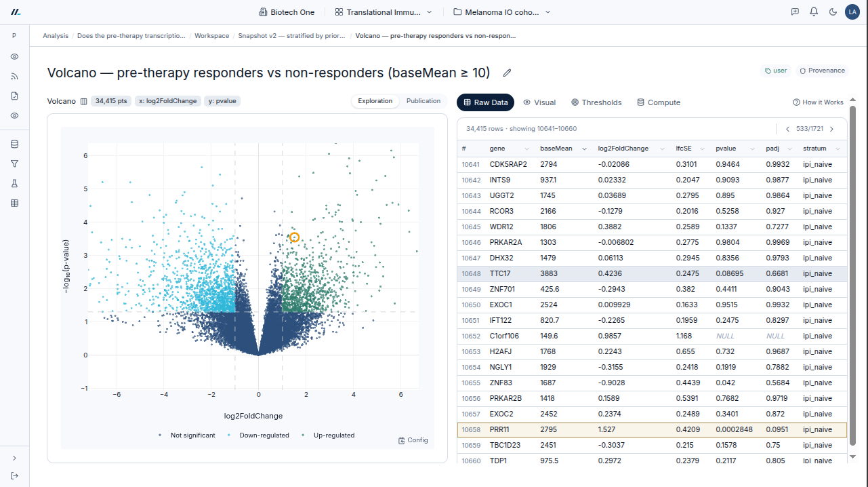Click the y: pvalue axis chip
Viewport: 868px width, 487px height.
[222, 101]
